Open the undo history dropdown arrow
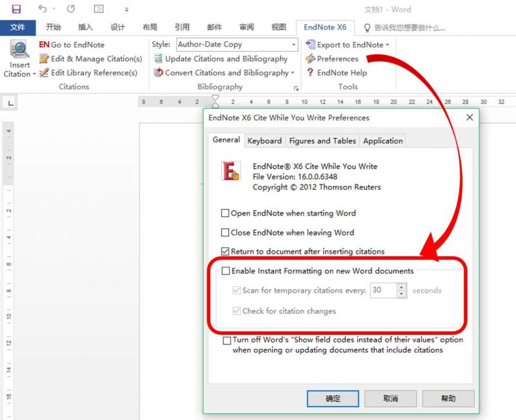516x420 pixels. pos(54,9)
